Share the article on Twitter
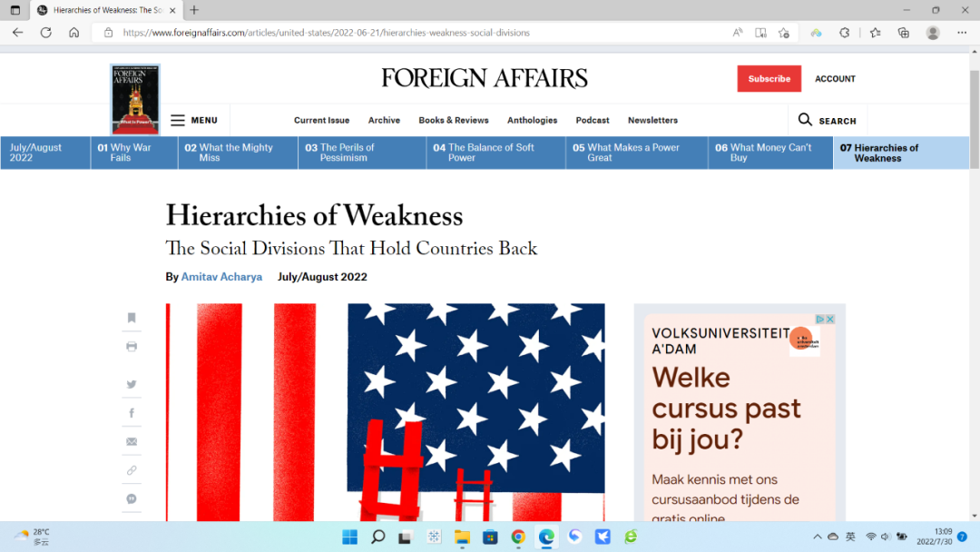The image size is (980, 552). click(x=132, y=384)
